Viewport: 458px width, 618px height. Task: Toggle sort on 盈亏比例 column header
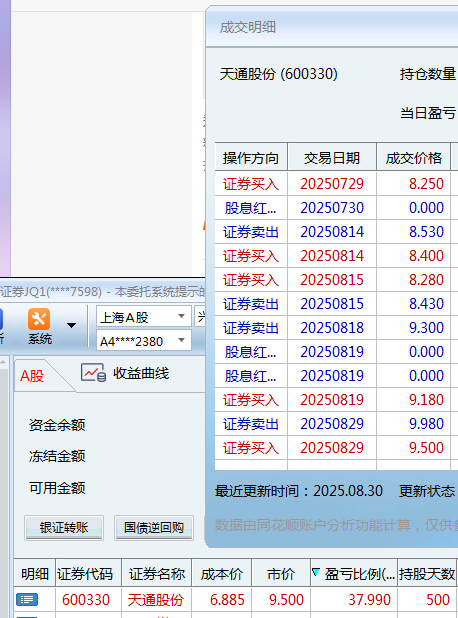click(x=354, y=573)
